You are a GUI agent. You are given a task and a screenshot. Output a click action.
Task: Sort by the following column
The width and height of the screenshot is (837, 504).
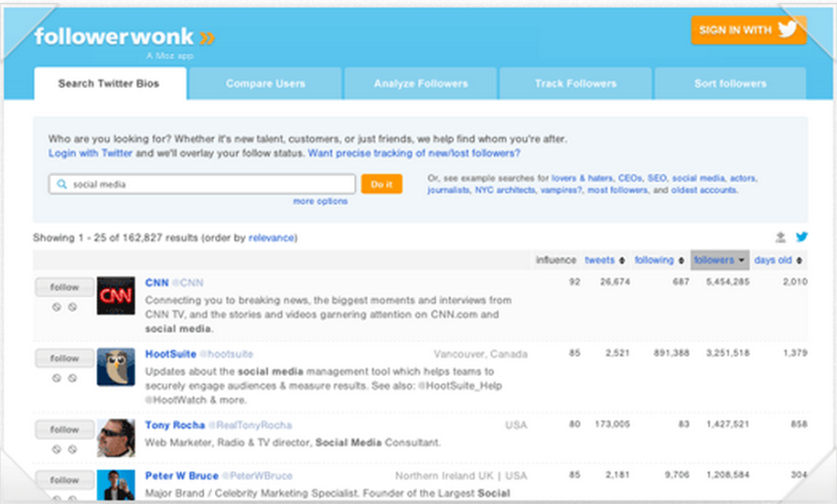tap(660, 260)
